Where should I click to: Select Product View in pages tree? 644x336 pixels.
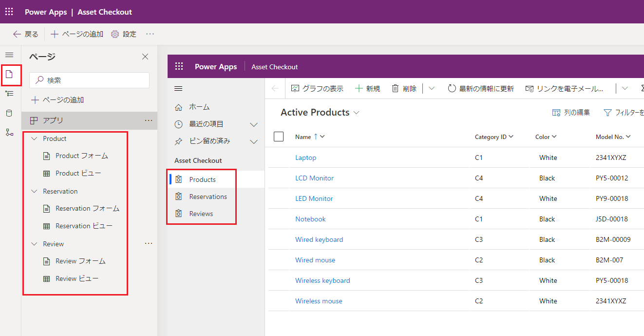(x=78, y=173)
